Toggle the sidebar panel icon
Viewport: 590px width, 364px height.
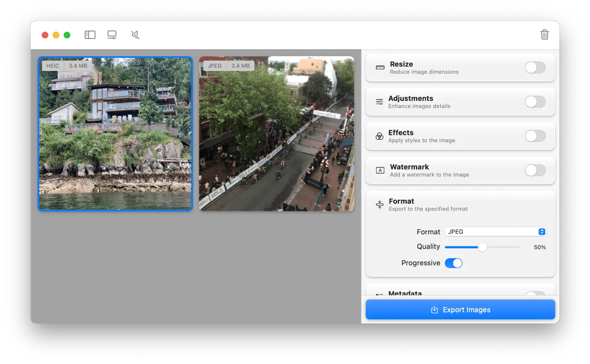point(90,35)
